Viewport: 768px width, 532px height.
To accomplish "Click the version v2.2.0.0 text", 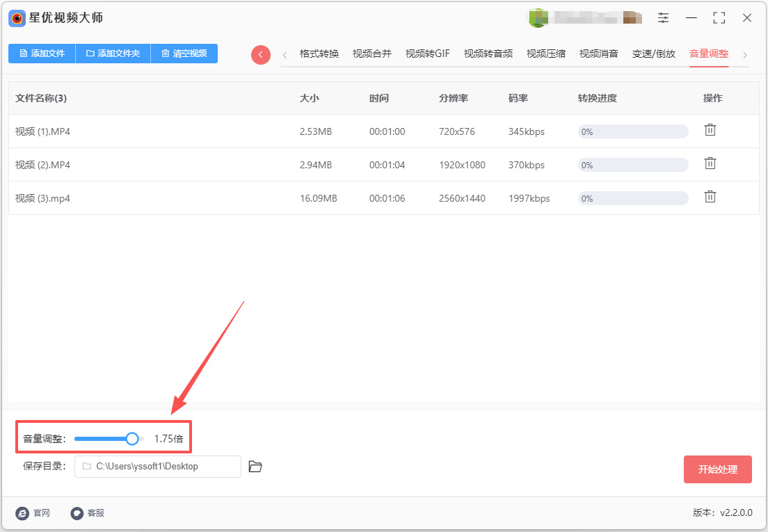I will (723, 513).
